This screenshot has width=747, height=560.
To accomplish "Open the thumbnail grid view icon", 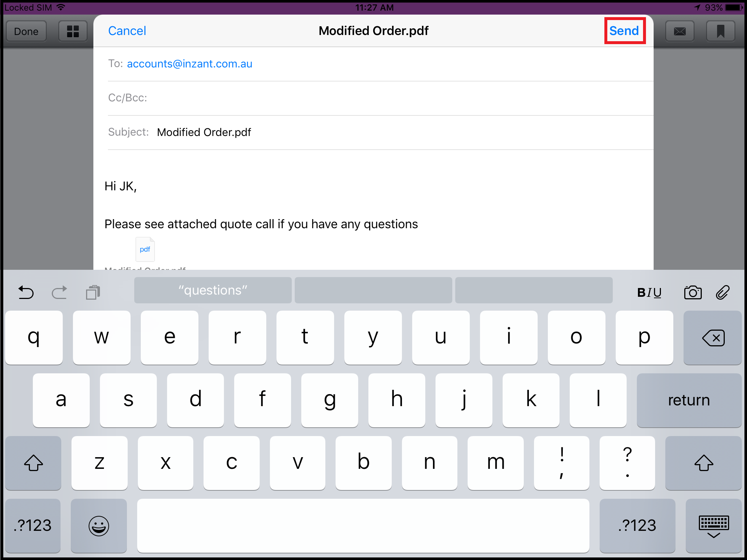I will pos(73,31).
